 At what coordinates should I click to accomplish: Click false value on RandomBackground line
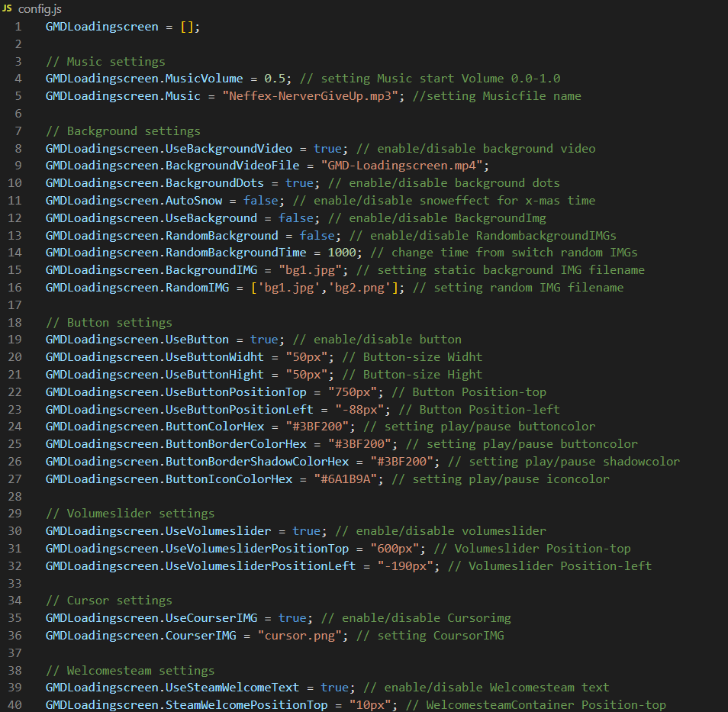[317, 236]
